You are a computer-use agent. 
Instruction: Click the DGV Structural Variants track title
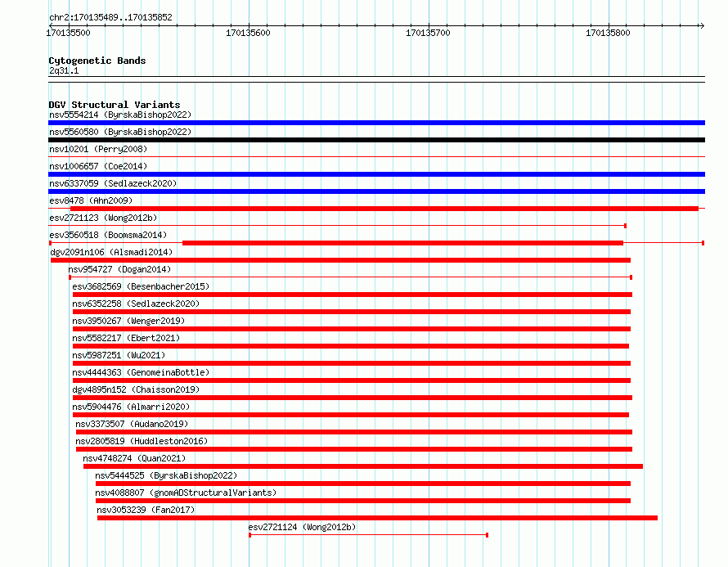(115, 105)
